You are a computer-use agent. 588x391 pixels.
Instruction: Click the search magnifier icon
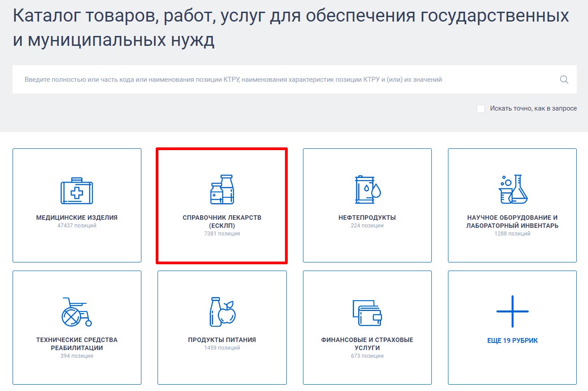(564, 79)
